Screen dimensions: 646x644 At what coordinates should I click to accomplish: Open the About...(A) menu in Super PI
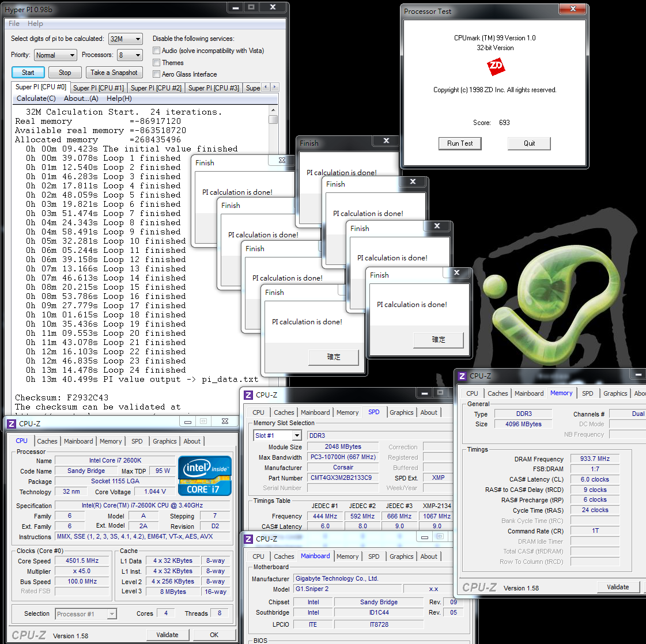[81, 99]
